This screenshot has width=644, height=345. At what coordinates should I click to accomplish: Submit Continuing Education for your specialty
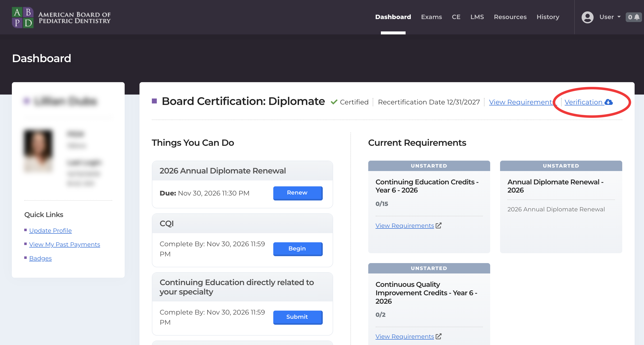(x=298, y=317)
